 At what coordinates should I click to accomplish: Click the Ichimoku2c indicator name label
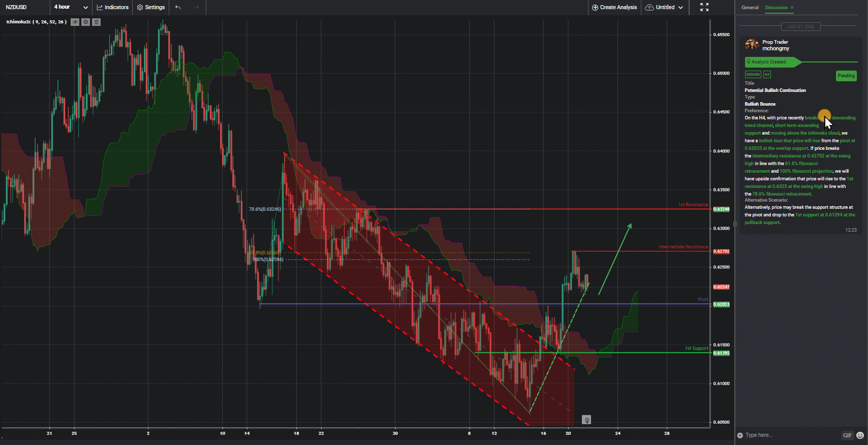point(36,22)
